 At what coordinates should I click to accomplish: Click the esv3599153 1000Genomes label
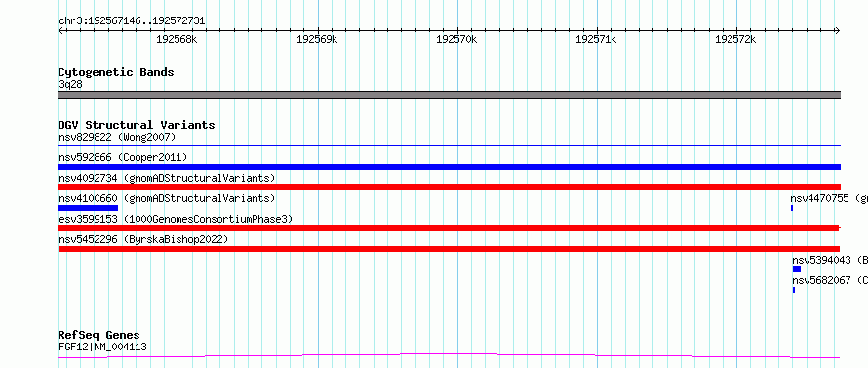pos(176,219)
